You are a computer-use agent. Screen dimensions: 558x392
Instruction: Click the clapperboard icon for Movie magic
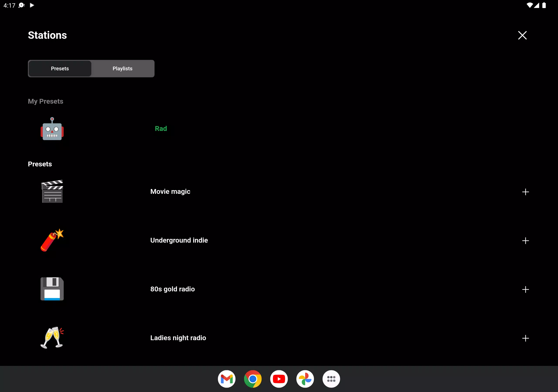point(52,191)
